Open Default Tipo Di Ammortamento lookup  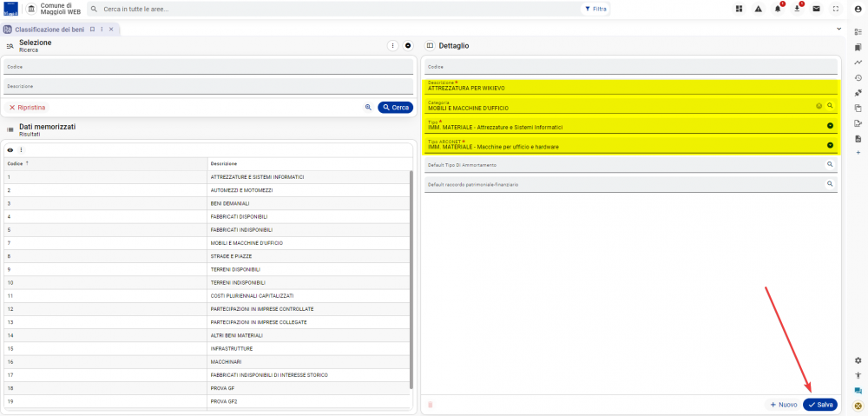tap(830, 164)
